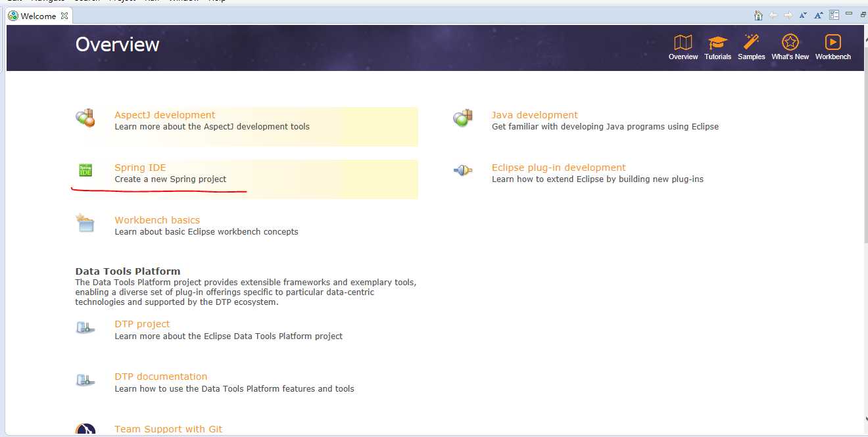Viewport: 868px width, 437px height.
Task: Click 'Learn about basic Eclipse workbench concepts'
Action: (x=206, y=231)
